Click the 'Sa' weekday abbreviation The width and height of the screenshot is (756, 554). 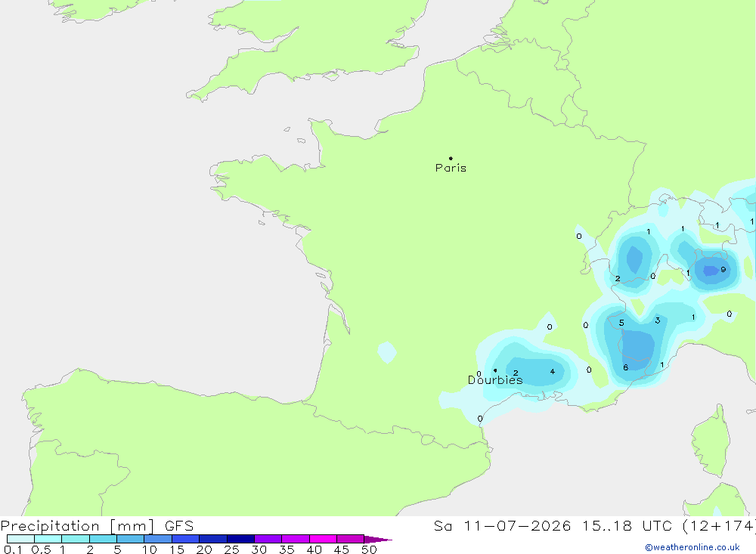[x=442, y=525]
